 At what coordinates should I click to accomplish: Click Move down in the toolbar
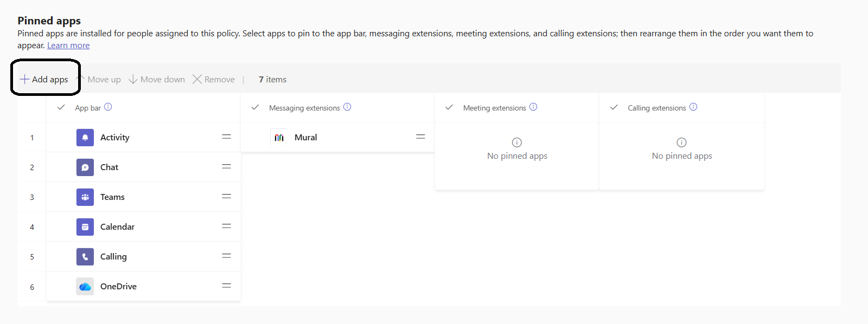157,79
